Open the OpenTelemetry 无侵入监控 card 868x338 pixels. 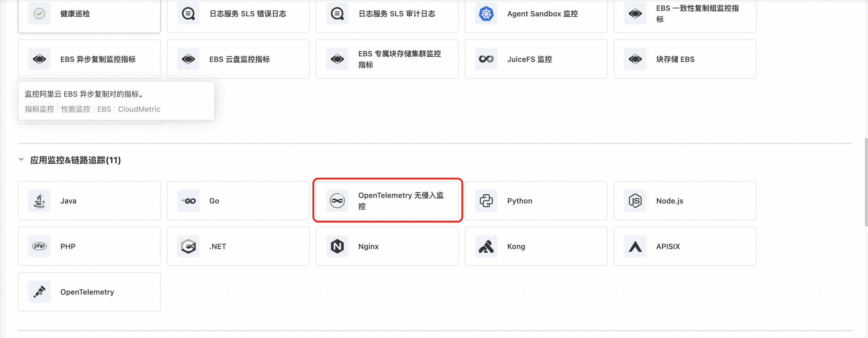(387, 201)
